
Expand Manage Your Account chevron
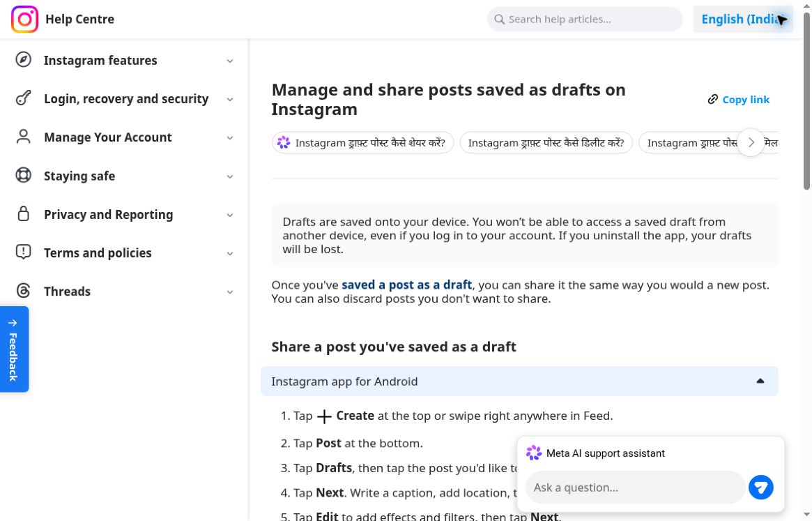(x=230, y=138)
